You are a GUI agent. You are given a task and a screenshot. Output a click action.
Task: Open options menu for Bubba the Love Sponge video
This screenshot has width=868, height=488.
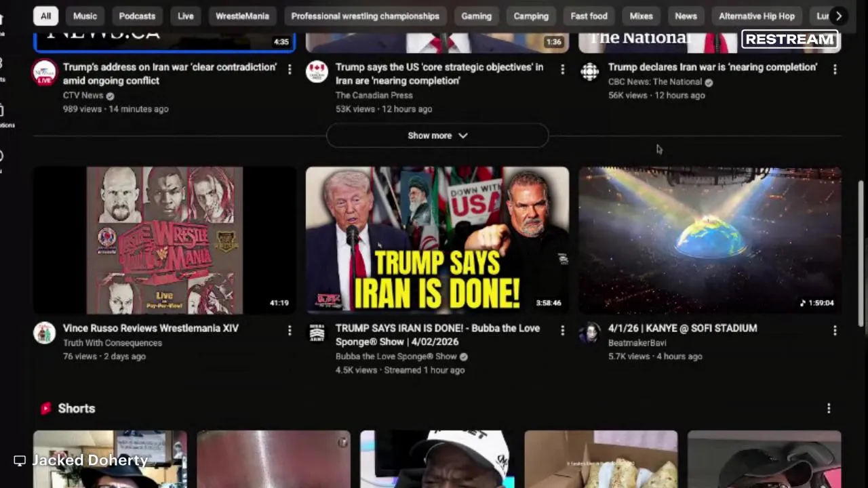coord(562,330)
